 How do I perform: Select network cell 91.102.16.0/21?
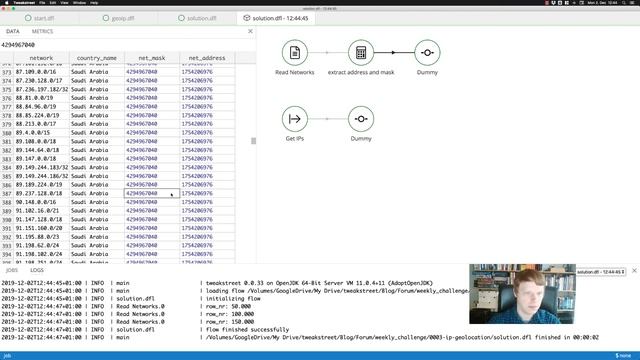(x=41, y=211)
